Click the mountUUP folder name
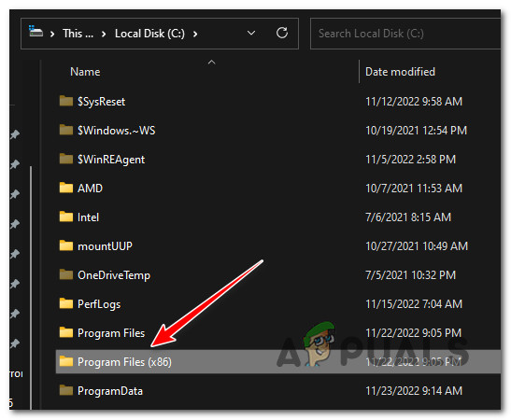The image size is (511, 420). tap(105, 246)
